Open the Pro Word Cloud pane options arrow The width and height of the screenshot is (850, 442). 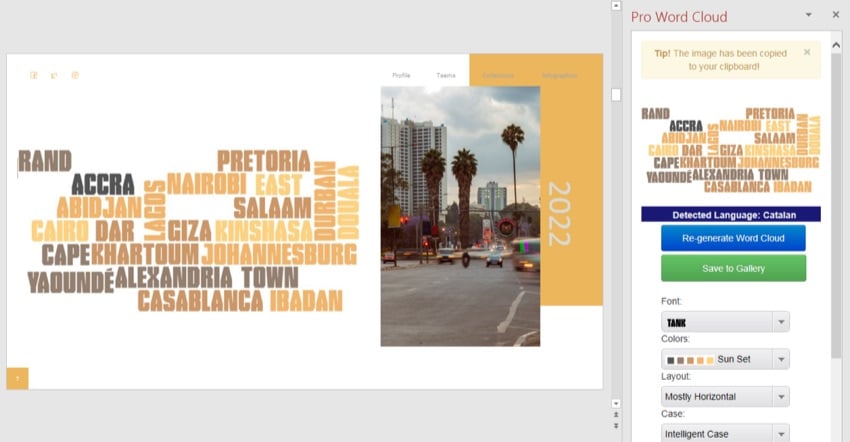(x=809, y=15)
